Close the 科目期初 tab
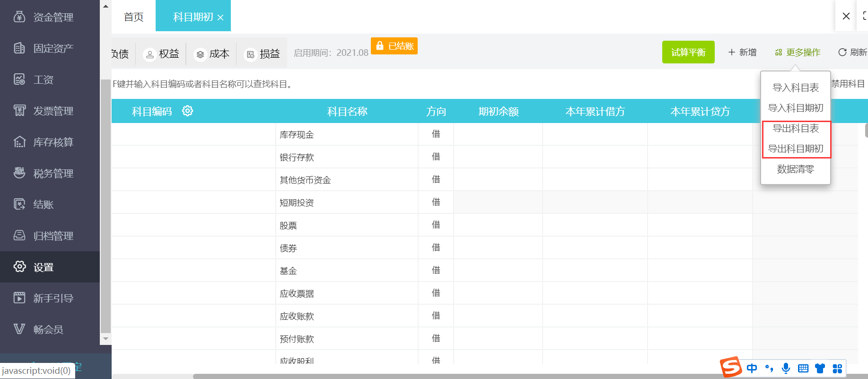The width and height of the screenshot is (868, 379). (x=220, y=18)
